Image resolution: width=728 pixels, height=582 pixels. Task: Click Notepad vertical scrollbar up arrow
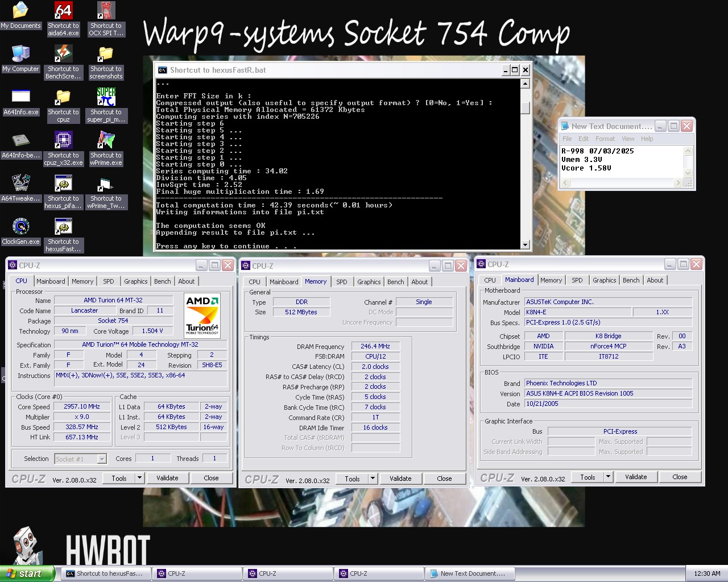(688, 151)
